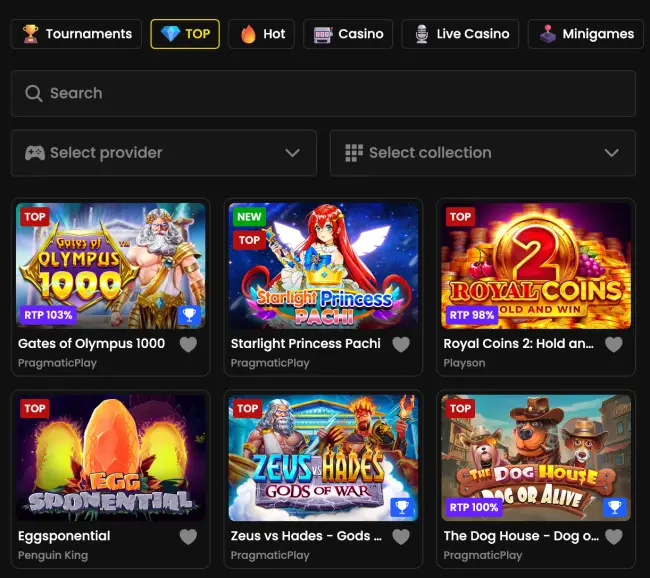Open the Starlight Princess Pachi thumbnail
The width and height of the screenshot is (650, 578).
click(x=323, y=266)
